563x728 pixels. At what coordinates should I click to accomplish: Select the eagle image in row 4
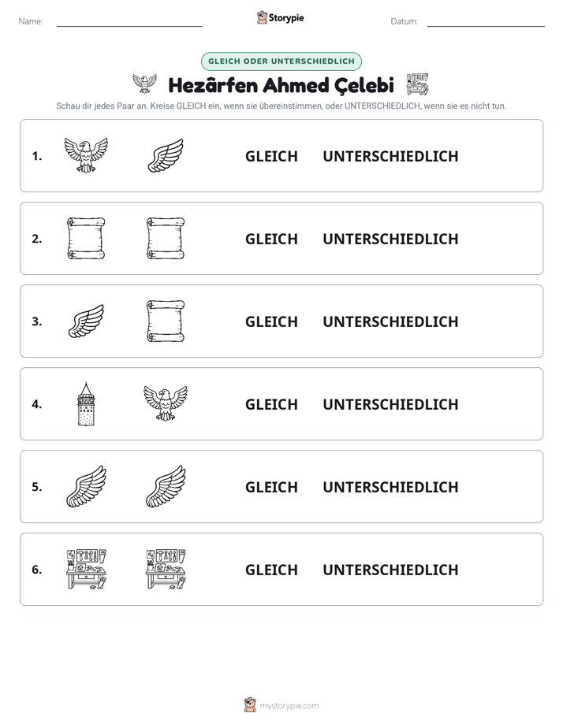click(x=166, y=403)
